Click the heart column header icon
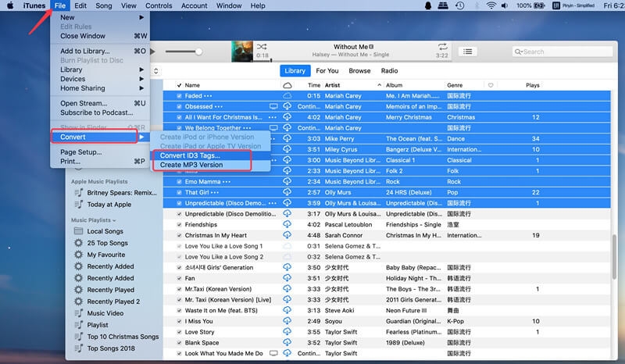This screenshot has height=364, width=625. (490, 84)
